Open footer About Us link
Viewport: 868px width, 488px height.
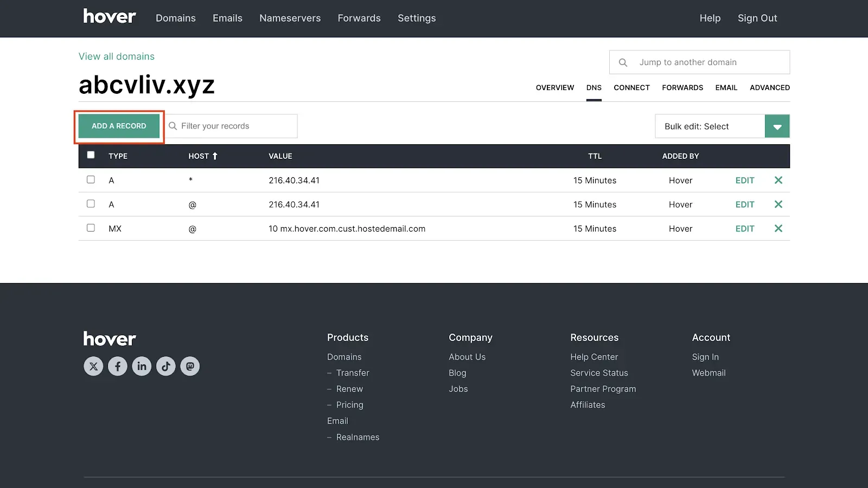coord(467,357)
